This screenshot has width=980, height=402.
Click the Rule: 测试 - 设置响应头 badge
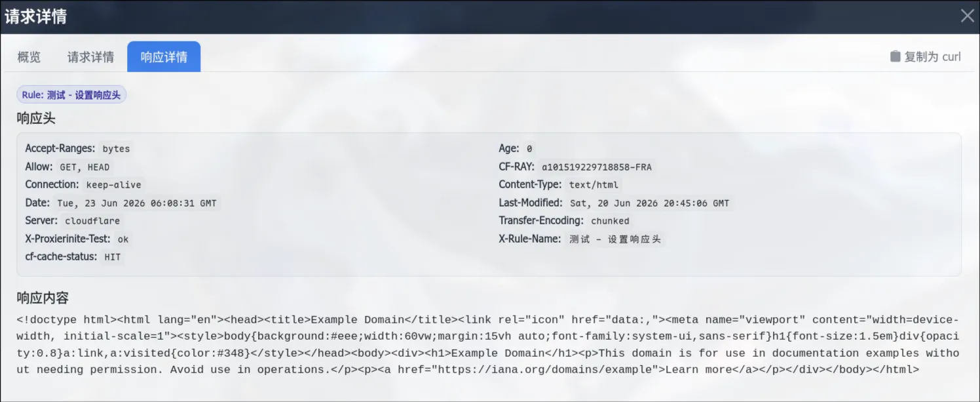click(71, 95)
